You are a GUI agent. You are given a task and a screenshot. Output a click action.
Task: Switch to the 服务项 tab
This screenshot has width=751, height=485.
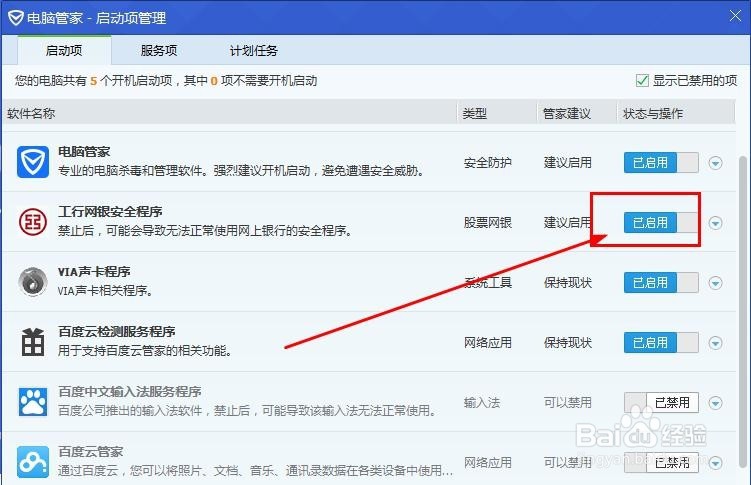[159, 50]
